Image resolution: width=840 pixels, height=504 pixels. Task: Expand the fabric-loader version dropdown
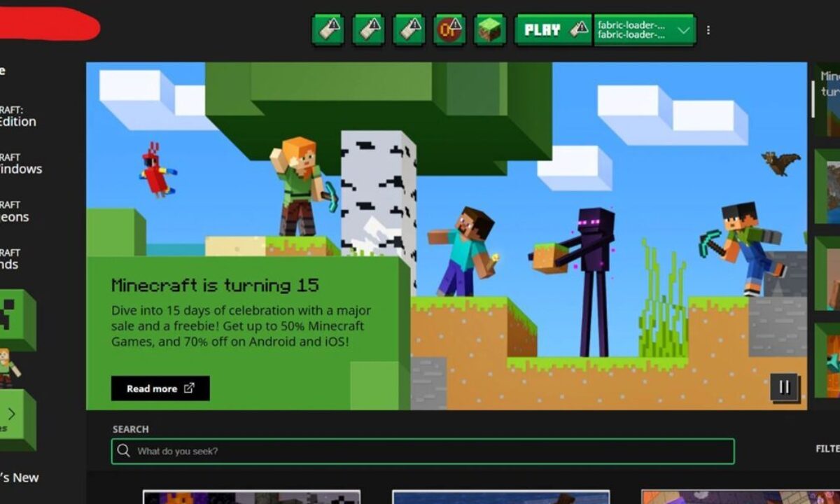click(684, 30)
